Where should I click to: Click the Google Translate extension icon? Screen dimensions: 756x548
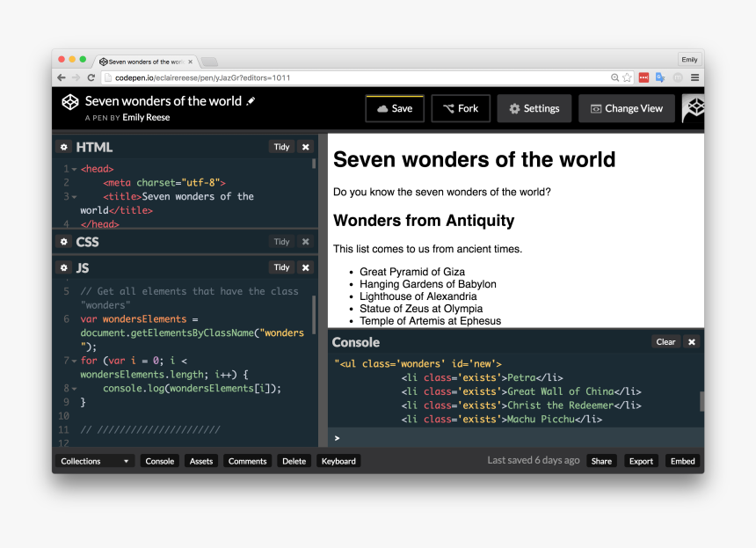(660, 77)
